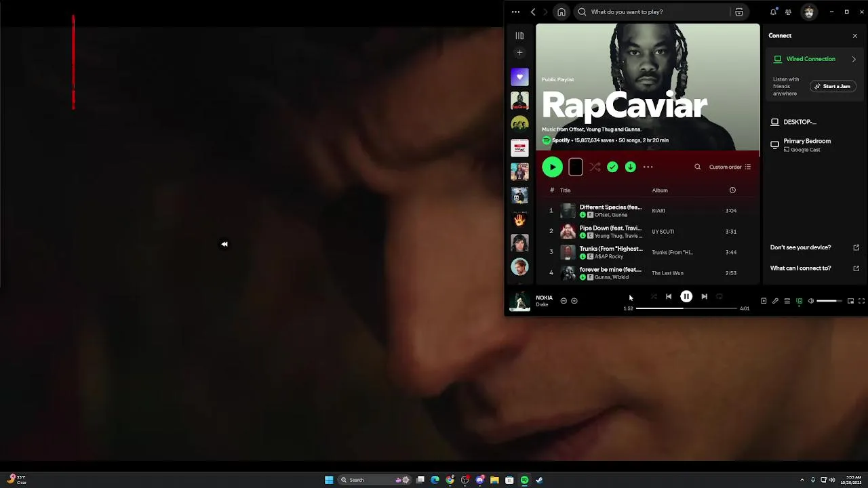Expand Your Library sidebar
This screenshot has height=488, width=868.
click(x=519, y=35)
